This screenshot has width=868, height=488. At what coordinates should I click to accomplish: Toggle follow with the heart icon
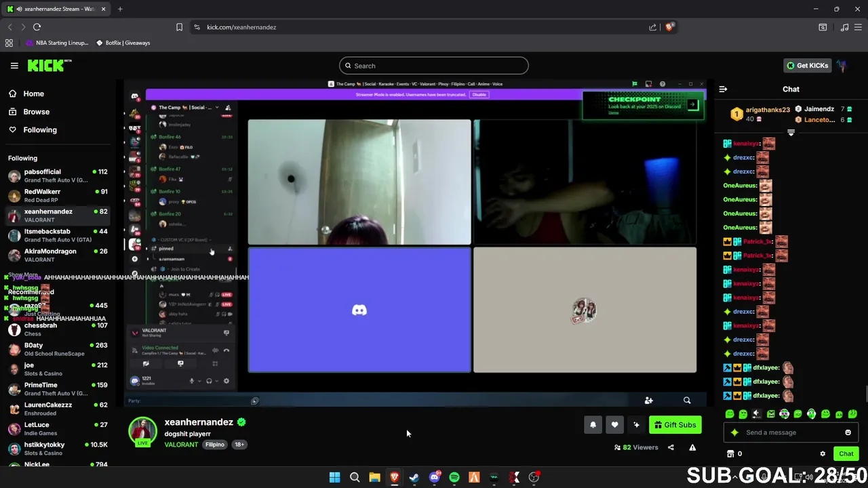614,425
